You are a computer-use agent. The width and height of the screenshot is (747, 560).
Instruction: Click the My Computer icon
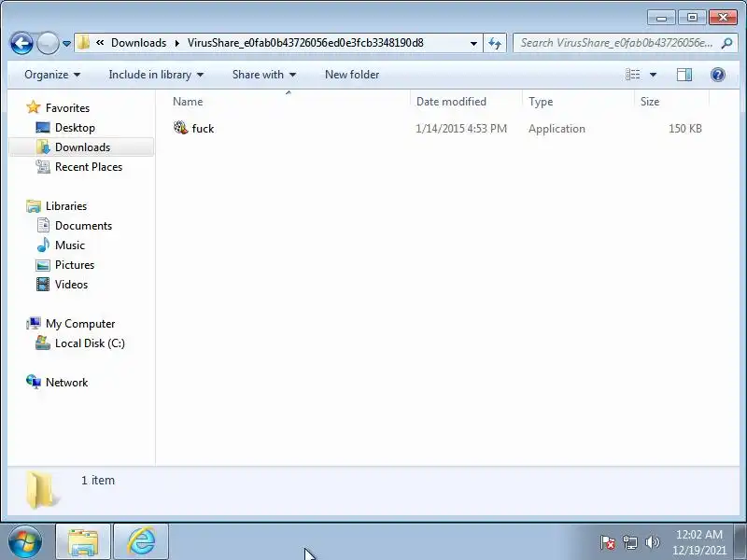(34, 323)
